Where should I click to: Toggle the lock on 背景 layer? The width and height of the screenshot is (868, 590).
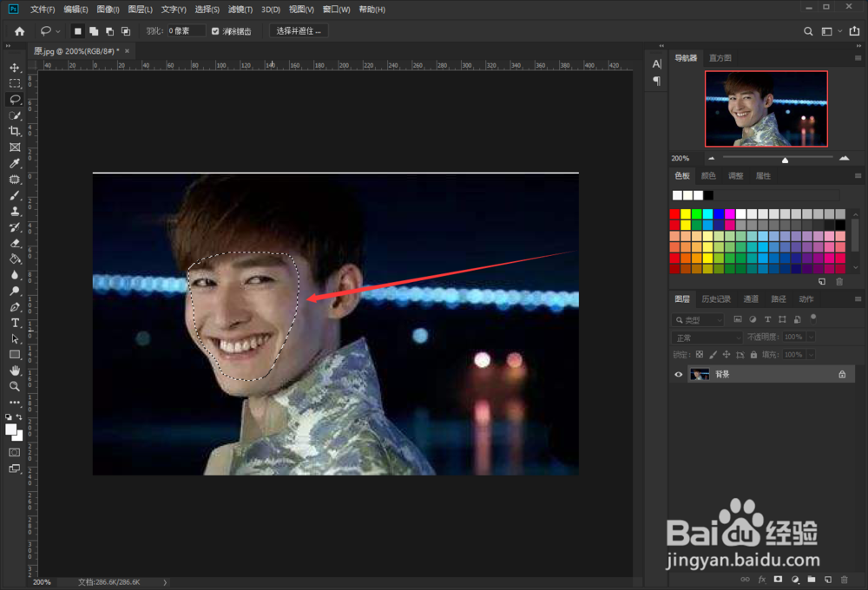[842, 374]
